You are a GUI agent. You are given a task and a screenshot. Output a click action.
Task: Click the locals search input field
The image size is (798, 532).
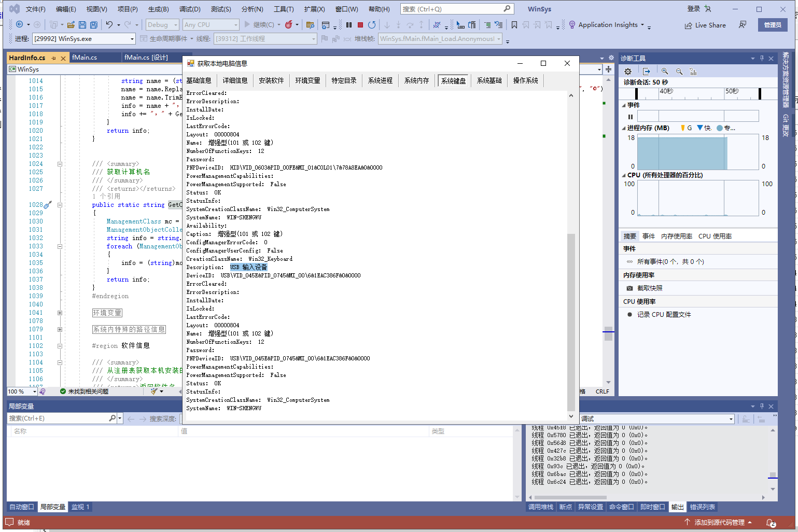click(x=58, y=418)
